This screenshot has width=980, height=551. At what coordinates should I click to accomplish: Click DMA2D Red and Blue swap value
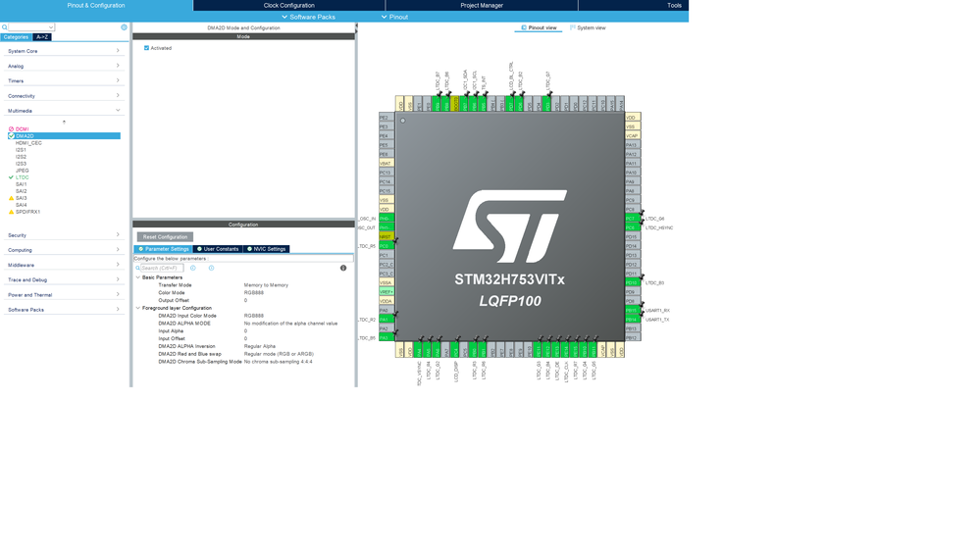[x=279, y=354]
